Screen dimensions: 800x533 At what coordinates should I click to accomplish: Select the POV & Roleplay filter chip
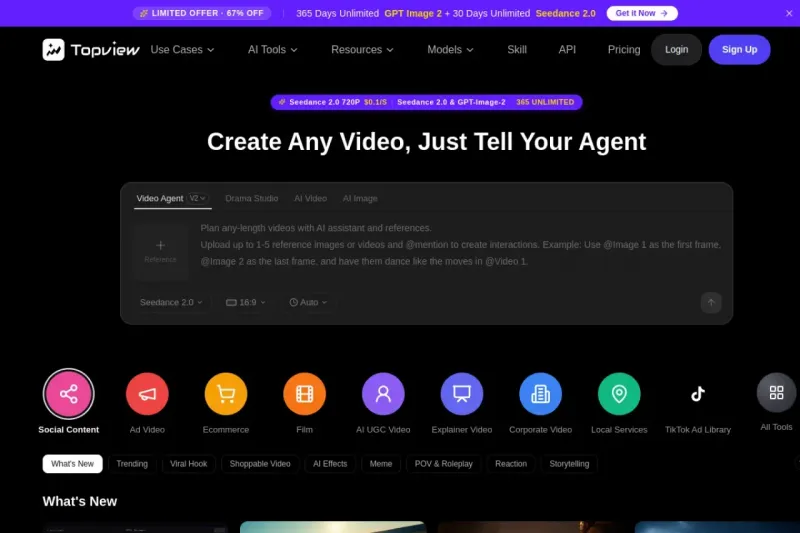[443, 464]
